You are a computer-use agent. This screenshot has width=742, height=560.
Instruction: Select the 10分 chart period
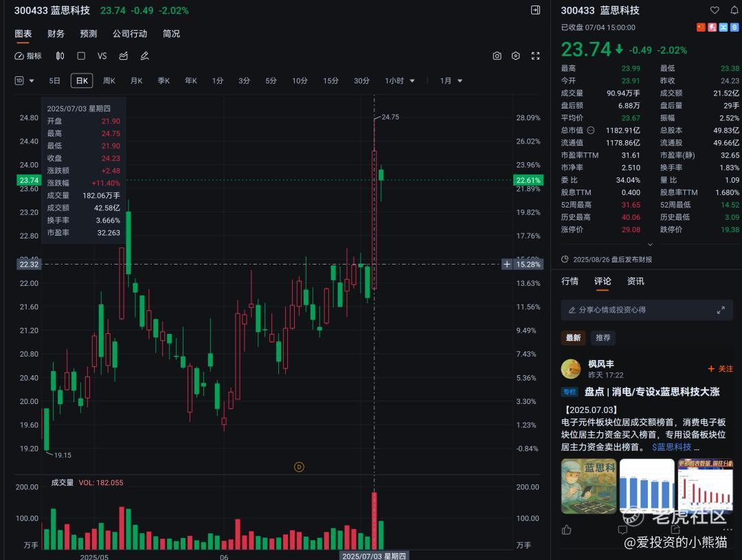click(300, 81)
